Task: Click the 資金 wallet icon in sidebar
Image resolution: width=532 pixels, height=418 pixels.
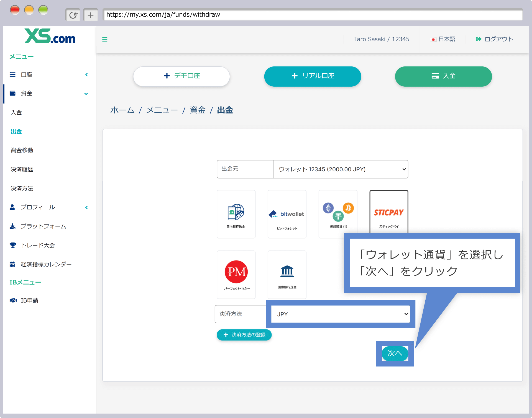Action: point(12,93)
